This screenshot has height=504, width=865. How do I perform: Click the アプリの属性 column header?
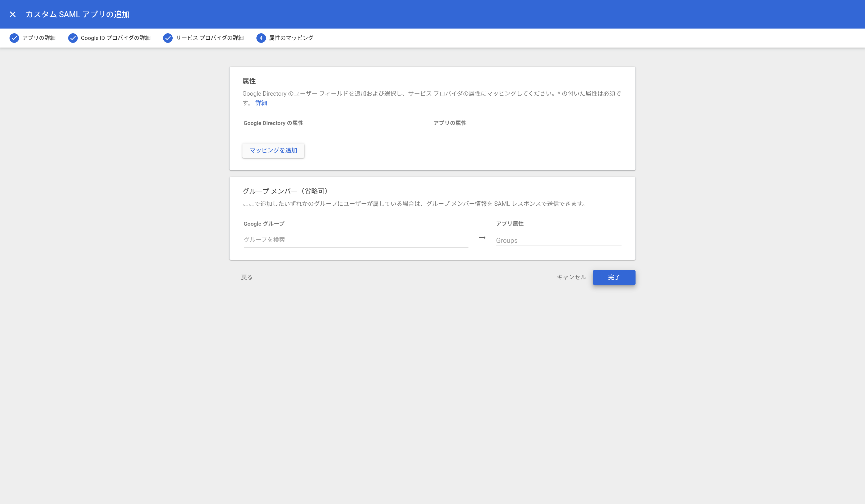[x=450, y=123]
